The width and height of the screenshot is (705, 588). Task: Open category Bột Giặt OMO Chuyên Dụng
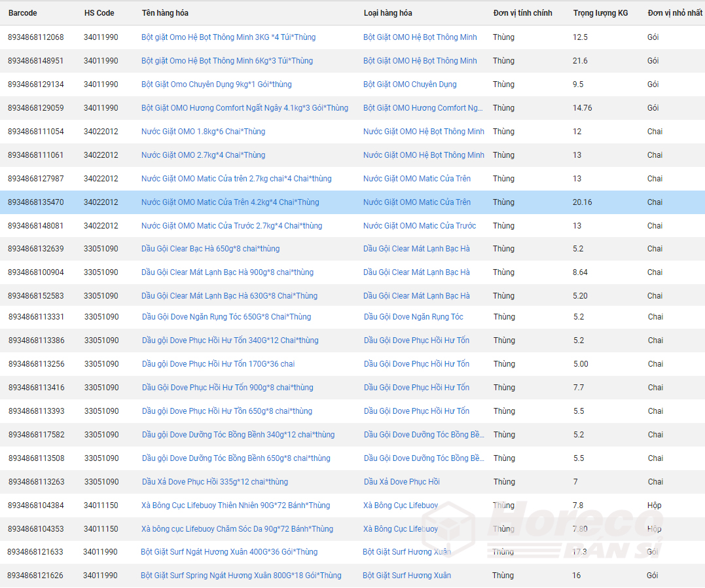tap(410, 84)
